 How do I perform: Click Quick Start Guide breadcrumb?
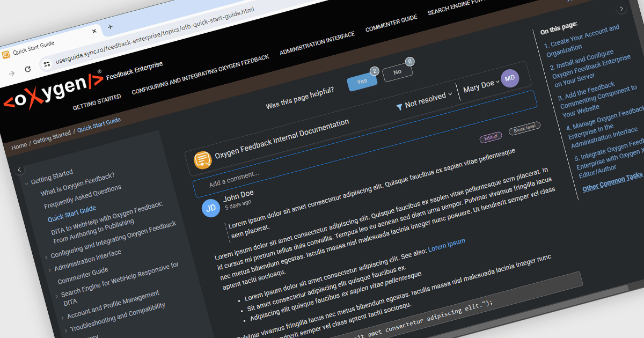pos(99,125)
